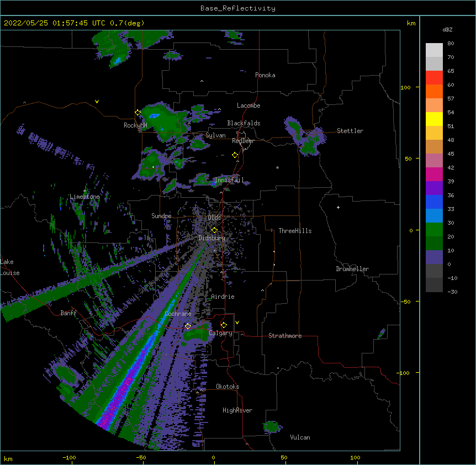This screenshot has height=465, width=476.
Task: Select the bright yellow 54 dBZ swatch
Action: point(434,119)
